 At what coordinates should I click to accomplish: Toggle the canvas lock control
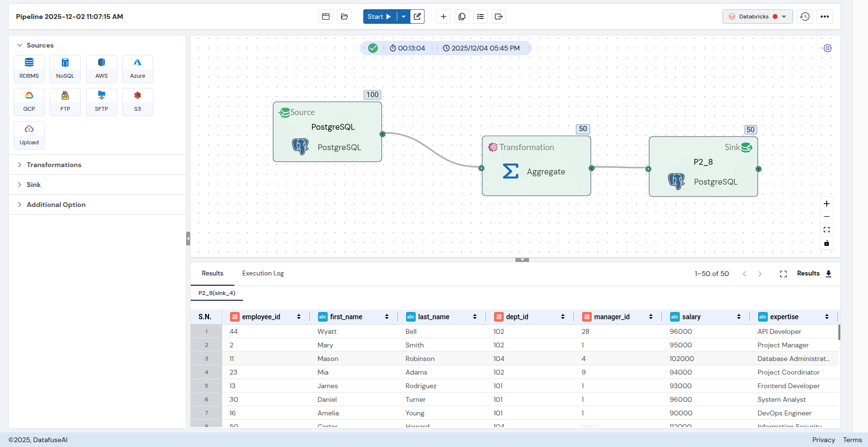(826, 243)
